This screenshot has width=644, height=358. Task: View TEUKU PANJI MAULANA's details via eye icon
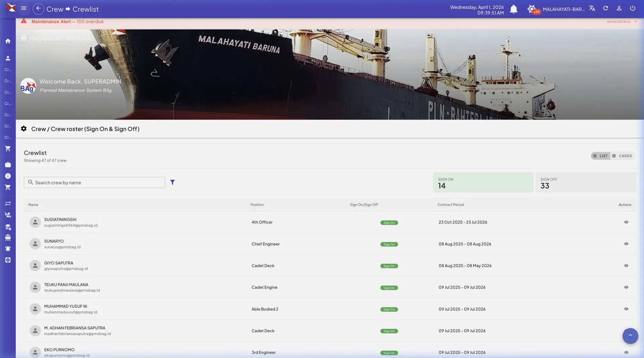626,287
